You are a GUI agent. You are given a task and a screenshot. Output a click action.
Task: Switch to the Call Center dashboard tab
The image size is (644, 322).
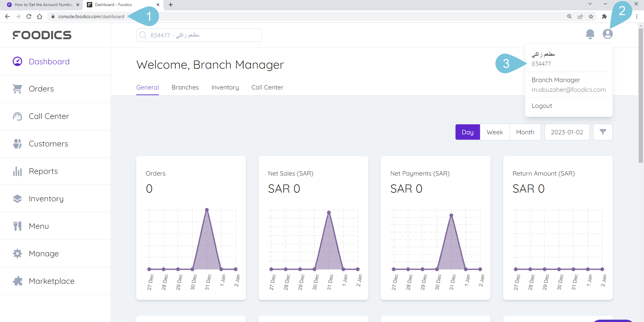coord(267,87)
